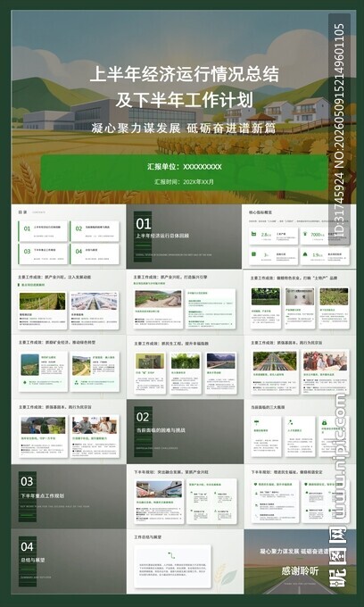
Task: Click the factory icon beside the 2.8 indicator
Action: click(x=254, y=235)
